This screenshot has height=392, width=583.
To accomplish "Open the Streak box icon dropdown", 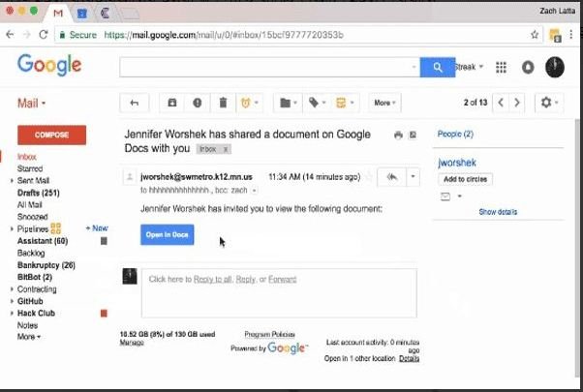I will point(345,103).
